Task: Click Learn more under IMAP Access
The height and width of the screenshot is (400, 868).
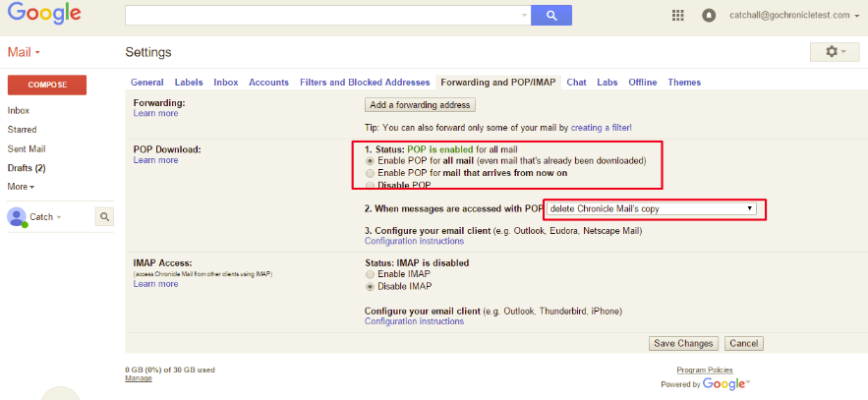Action: (155, 284)
